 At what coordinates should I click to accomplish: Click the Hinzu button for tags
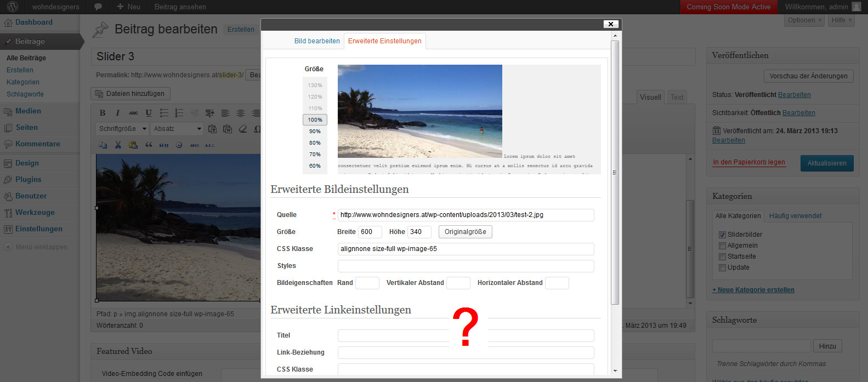[827, 346]
